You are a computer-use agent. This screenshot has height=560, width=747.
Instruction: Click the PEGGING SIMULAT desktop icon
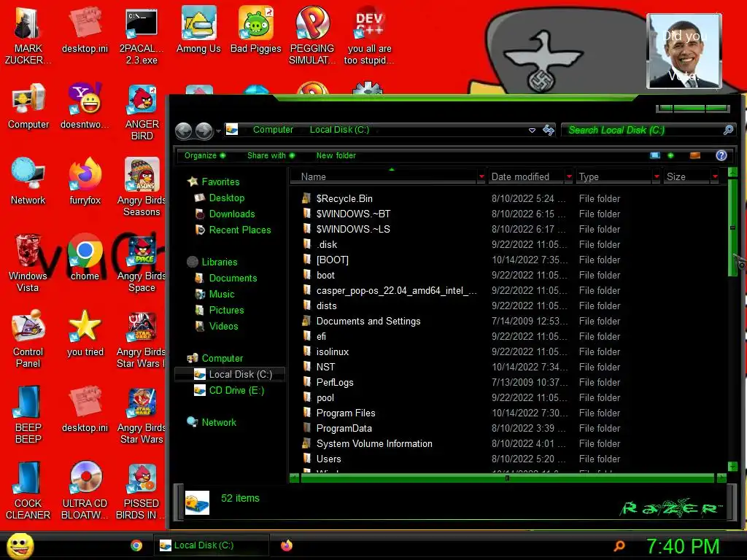pos(312,35)
